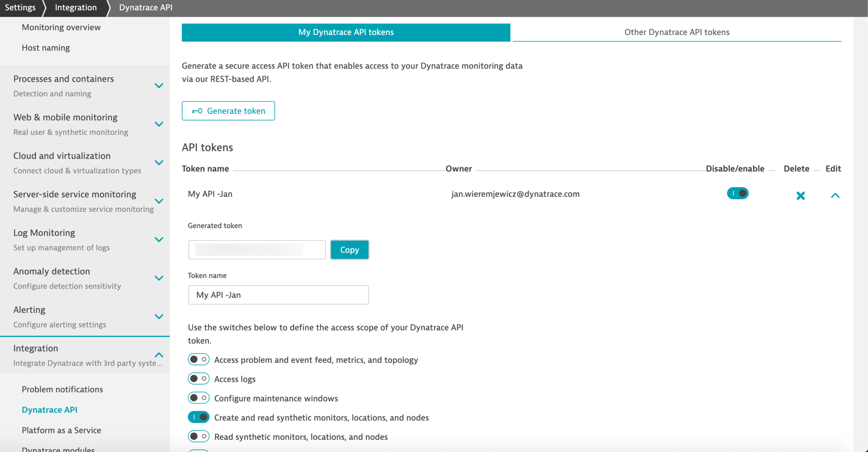Copy the generated token
868x452 pixels.
tap(350, 250)
